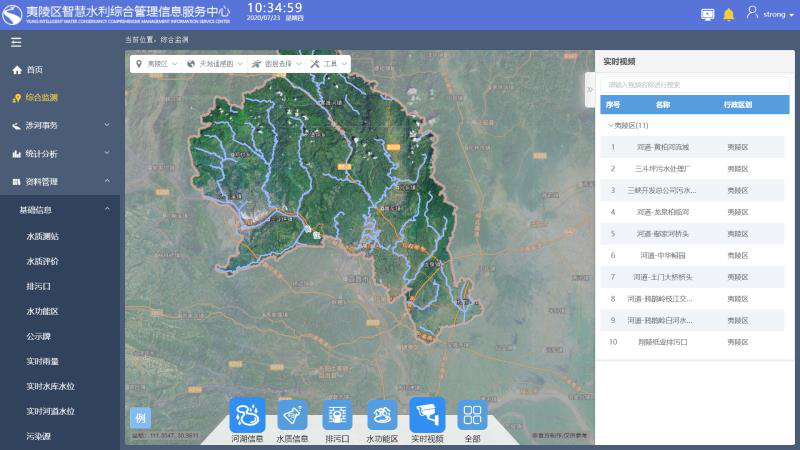Viewport: 800px width, 450px height.
Task: Open the strong user account dropdown arrow
Action: pyautogui.click(x=791, y=15)
